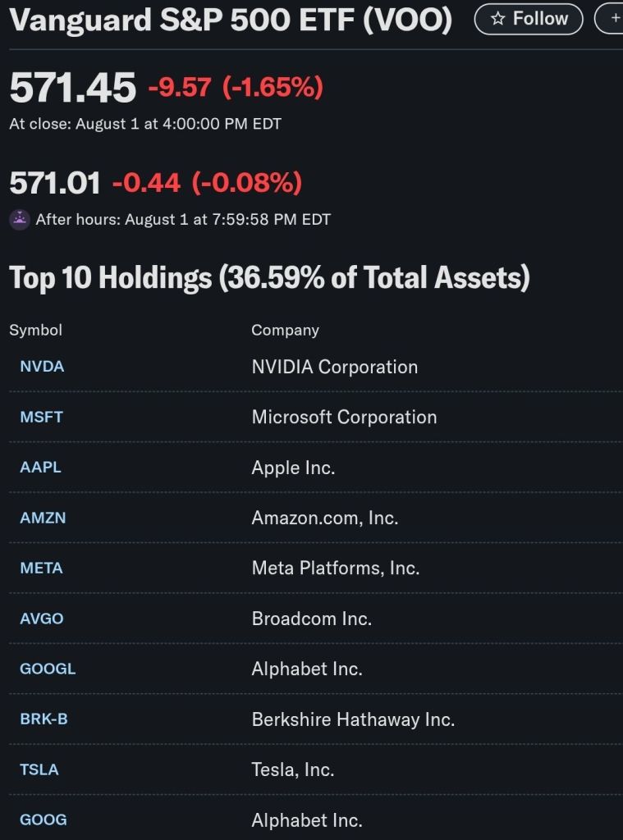Click the after-hours moon icon
The image size is (623, 840).
click(19, 219)
